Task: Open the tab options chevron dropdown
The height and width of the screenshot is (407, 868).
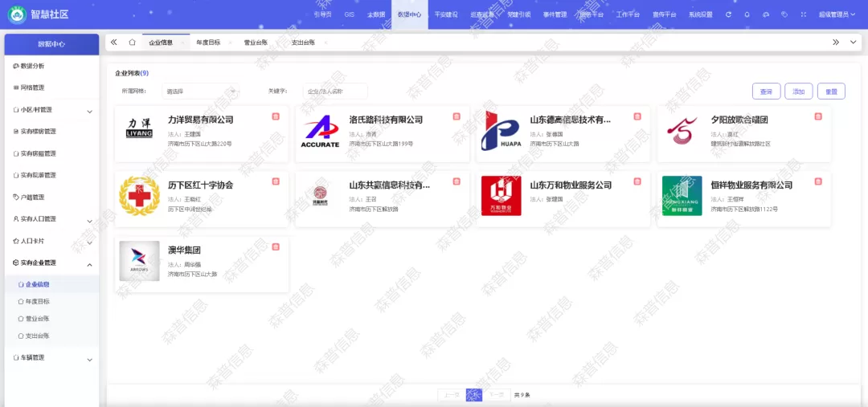Action: (853, 42)
